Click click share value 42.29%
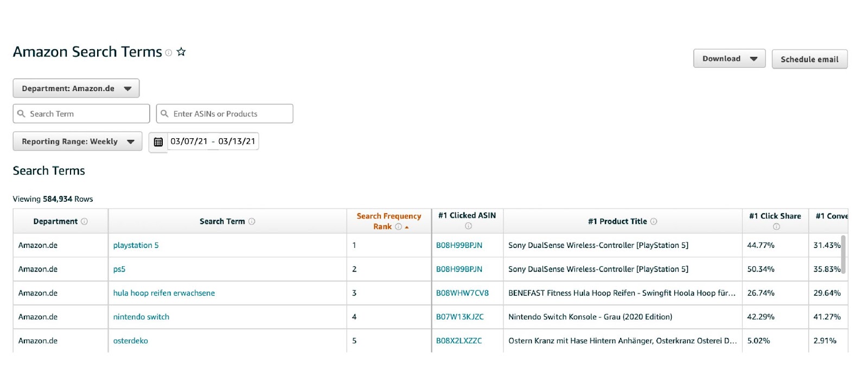This screenshot has width=868, height=392. 761,317
